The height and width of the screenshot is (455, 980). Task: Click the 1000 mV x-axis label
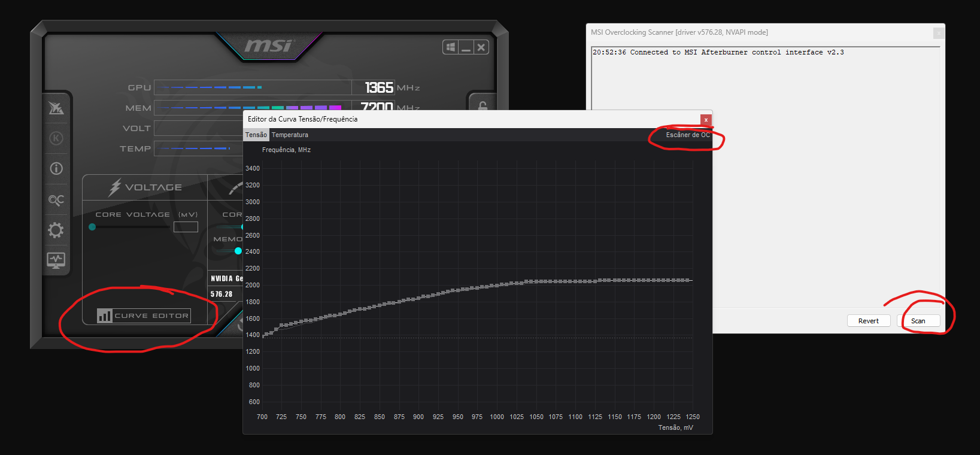pyautogui.click(x=497, y=417)
